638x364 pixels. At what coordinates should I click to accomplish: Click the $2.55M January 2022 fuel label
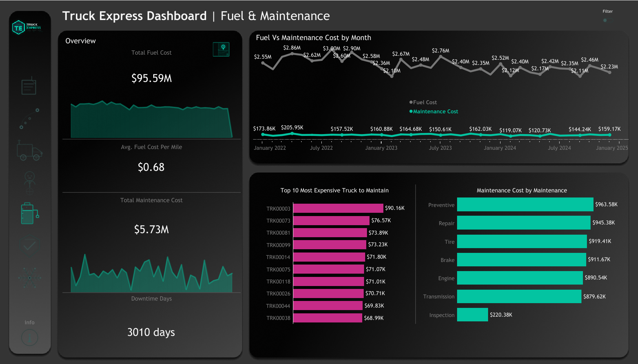tap(263, 57)
